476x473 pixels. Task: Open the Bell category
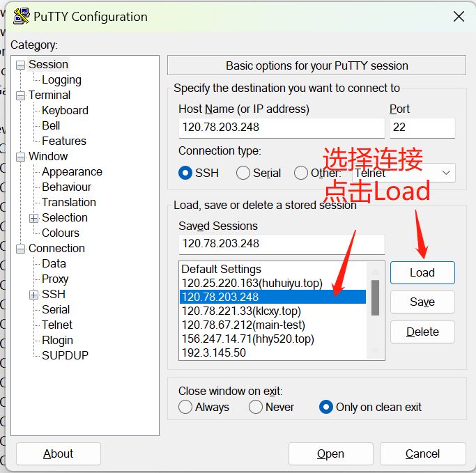51,125
